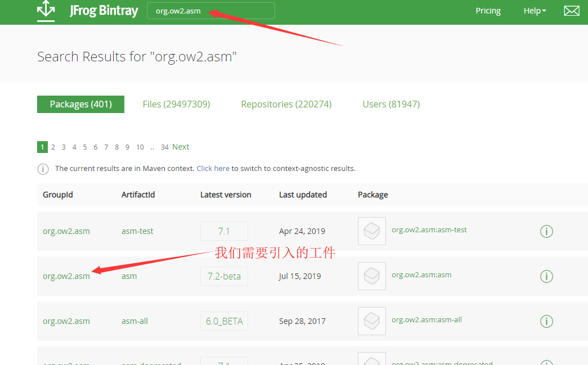Switch to the Files (29497309) tab
588x365 pixels.
(176, 104)
